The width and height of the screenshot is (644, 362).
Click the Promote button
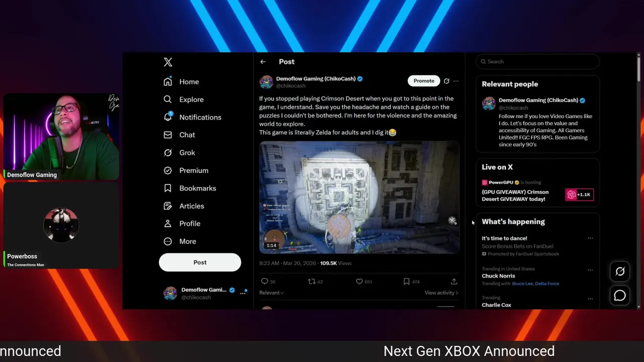[x=424, y=81]
